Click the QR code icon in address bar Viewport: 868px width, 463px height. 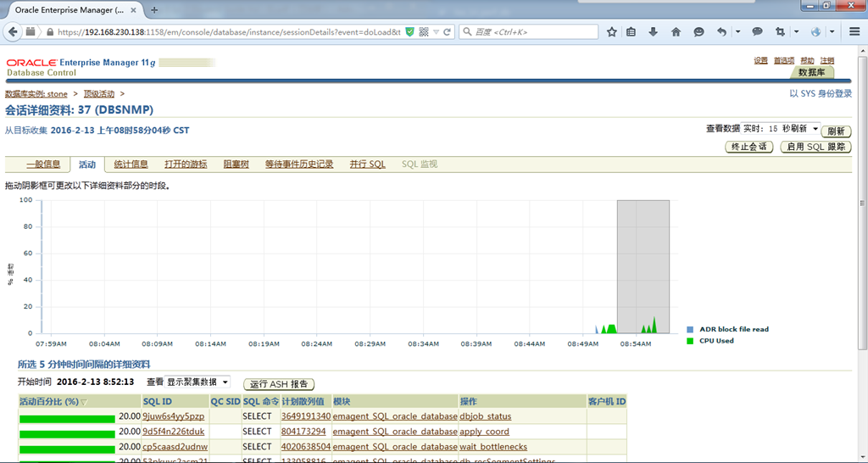(423, 31)
